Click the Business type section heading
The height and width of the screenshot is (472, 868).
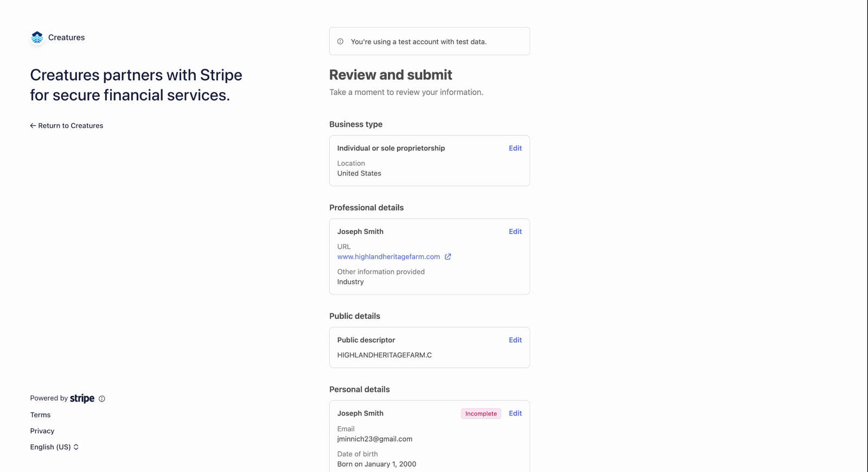tap(356, 124)
